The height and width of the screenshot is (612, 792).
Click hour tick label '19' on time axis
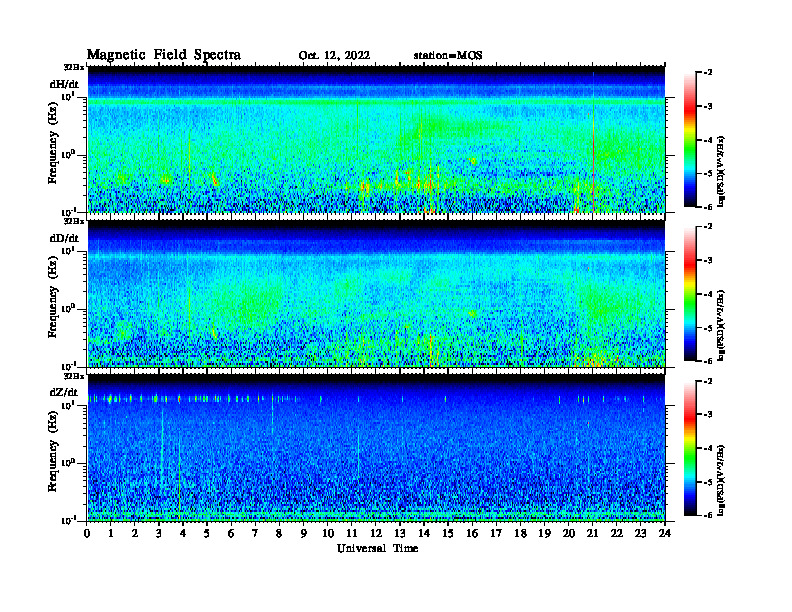[544, 533]
